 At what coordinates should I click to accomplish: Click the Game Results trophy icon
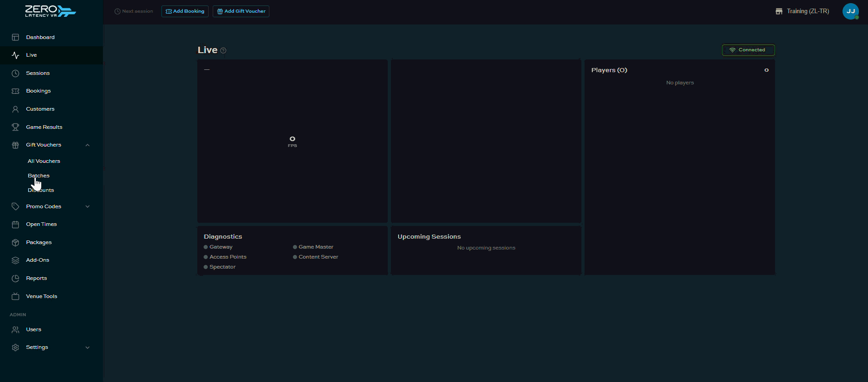15,127
